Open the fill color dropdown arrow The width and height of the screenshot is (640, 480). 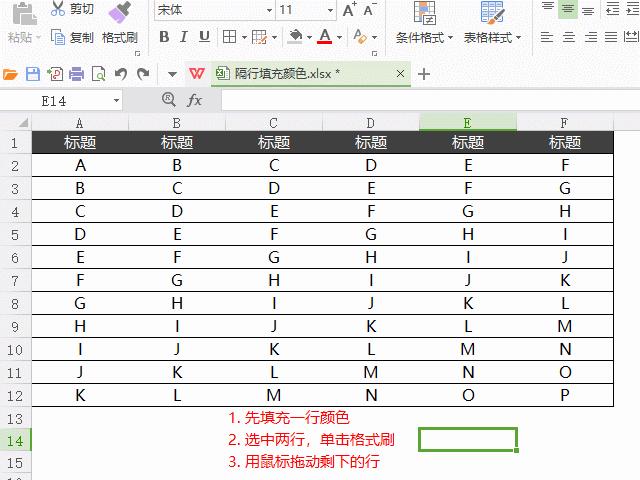point(309,38)
